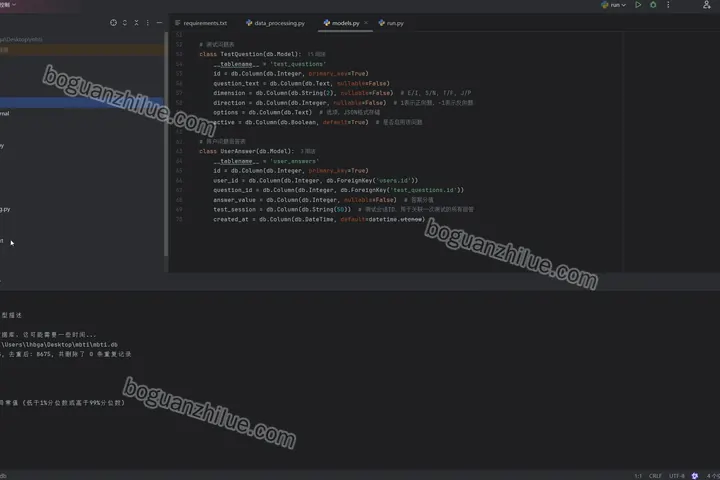Screen dimensions: 720x480
Task: Click the test_session column line
Action: pyautogui.click(x=343, y=209)
